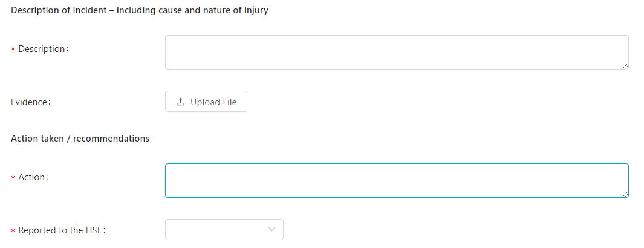The width and height of the screenshot is (644, 248).
Task: Click the Action field label
Action: pyautogui.click(x=34, y=177)
